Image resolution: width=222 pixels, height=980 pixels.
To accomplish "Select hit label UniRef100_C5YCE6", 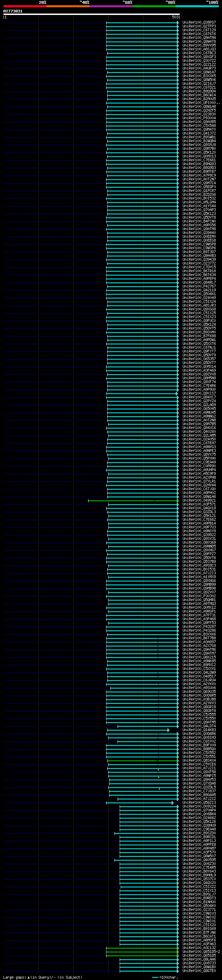I will tap(199, 764).
